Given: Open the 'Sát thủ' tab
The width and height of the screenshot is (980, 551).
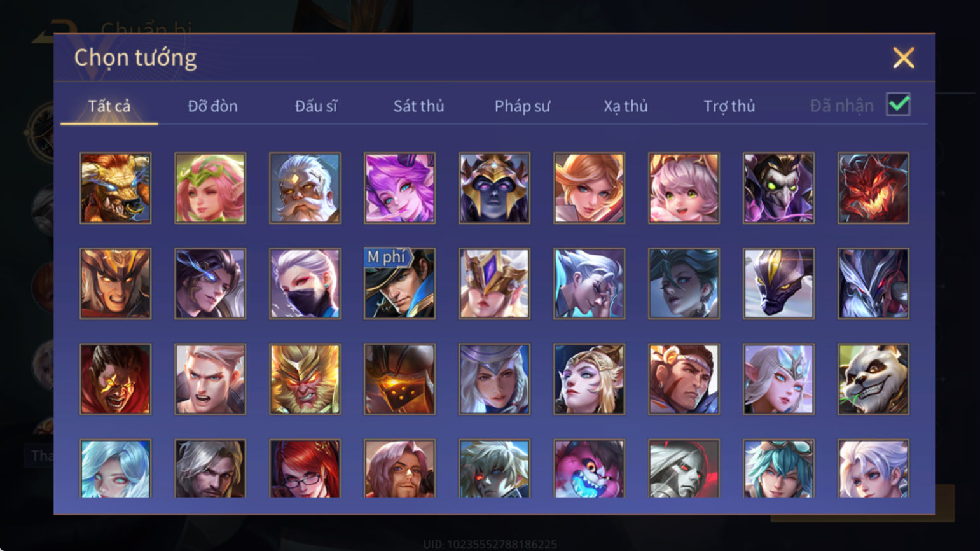Looking at the screenshot, I should [418, 106].
